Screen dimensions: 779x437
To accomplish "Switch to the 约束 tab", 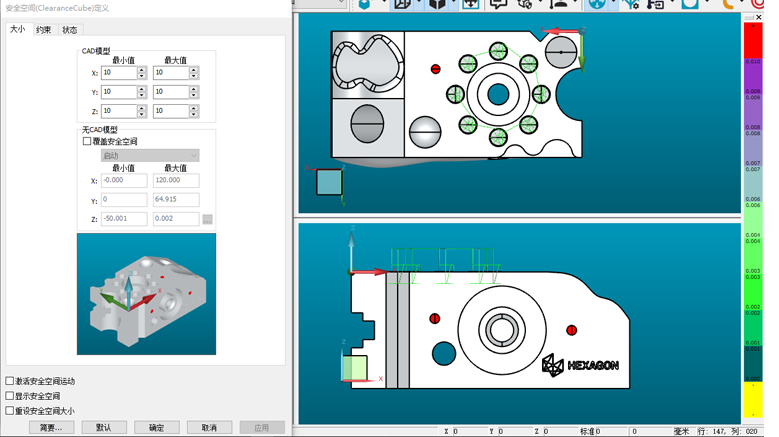I will click(x=44, y=30).
